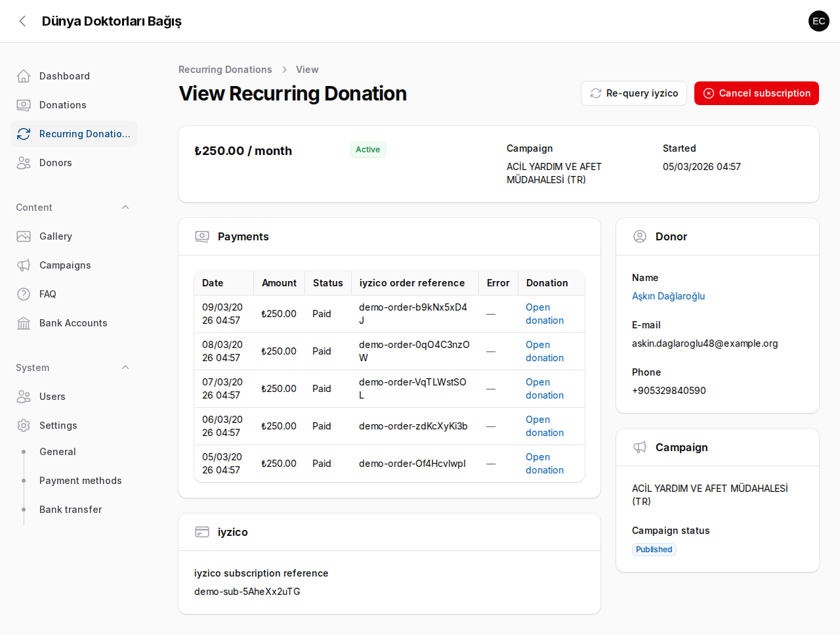Open Bank Accounts menu item

pyautogui.click(x=73, y=323)
